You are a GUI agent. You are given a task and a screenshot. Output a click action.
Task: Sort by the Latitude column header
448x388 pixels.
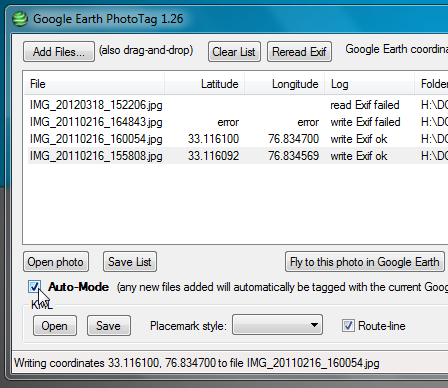coord(204,84)
